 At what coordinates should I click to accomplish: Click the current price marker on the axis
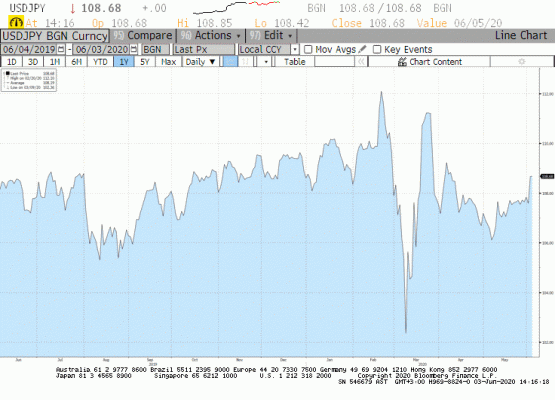[547, 176]
